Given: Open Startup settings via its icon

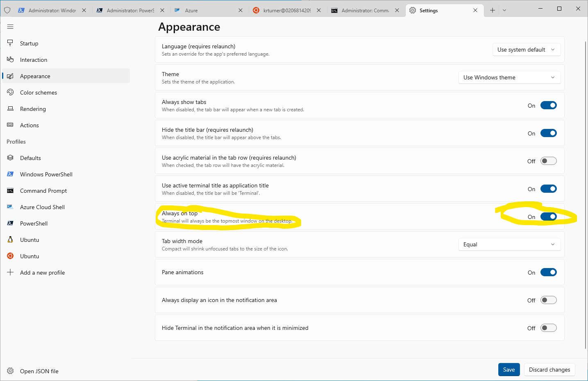Looking at the screenshot, I should (x=10, y=43).
